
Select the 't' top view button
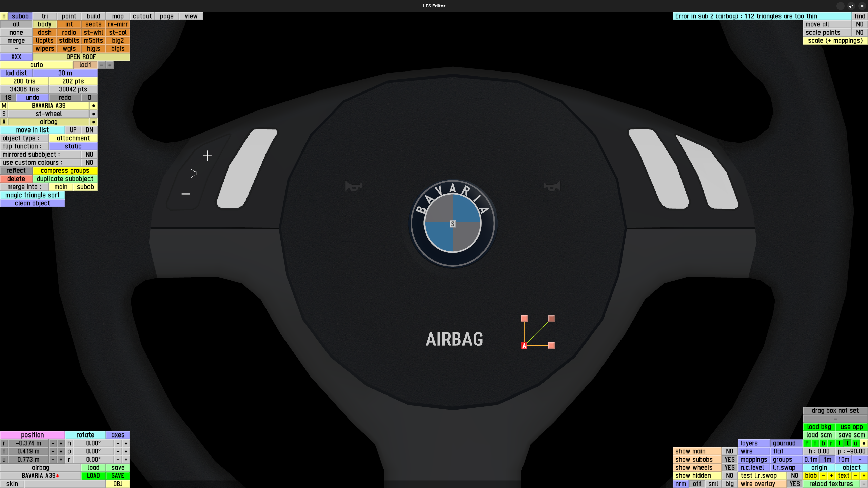[x=848, y=443]
